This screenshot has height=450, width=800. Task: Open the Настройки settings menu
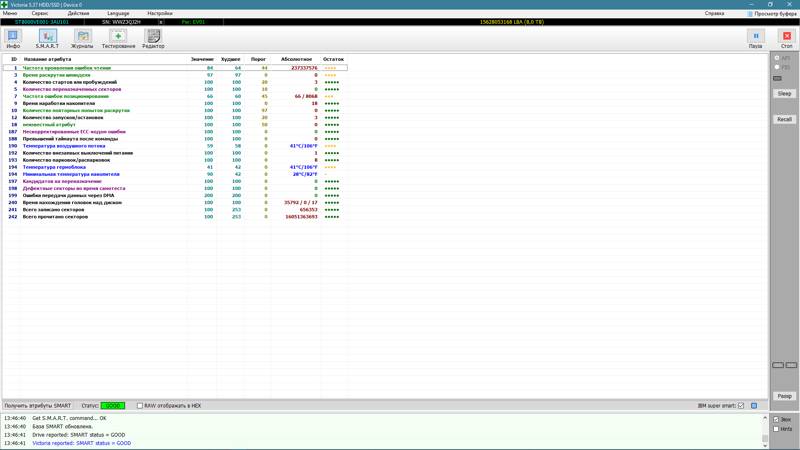(x=160, y=14)
